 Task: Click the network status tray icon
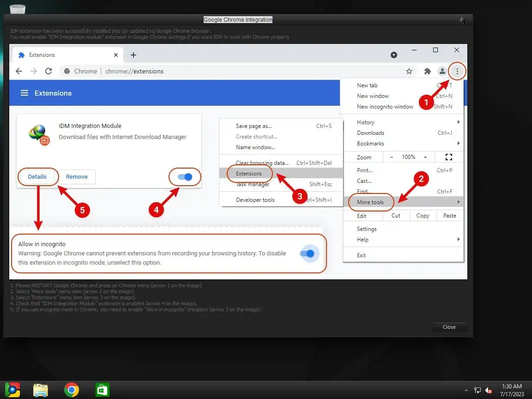coord(478,390)
